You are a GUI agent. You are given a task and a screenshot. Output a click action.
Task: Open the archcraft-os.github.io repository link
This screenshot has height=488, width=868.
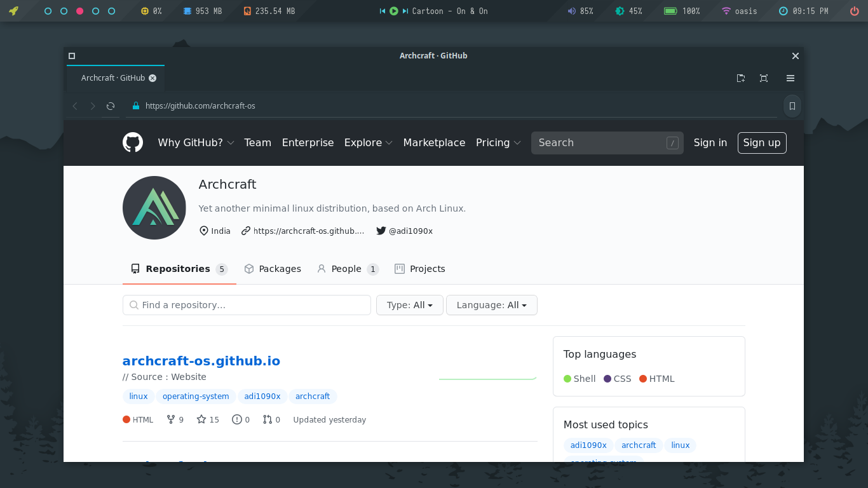pos(201,360)
